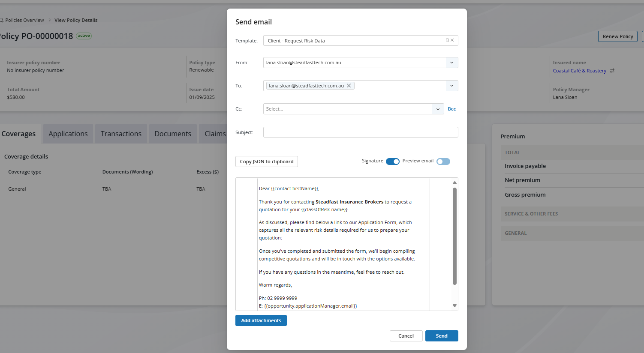Click the Policies Overview breadcrumb icon

[x=1, y=20]
